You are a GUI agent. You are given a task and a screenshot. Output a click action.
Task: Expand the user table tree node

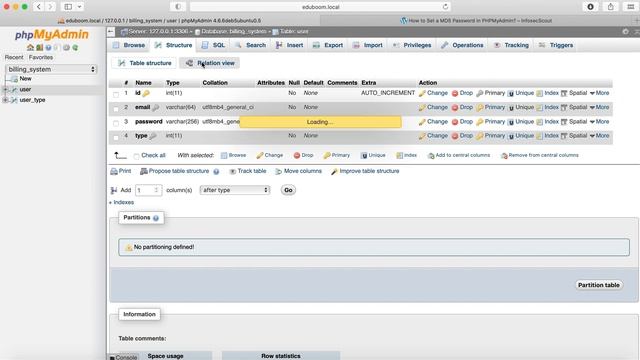pyautogui.click(x=5, y=89)
